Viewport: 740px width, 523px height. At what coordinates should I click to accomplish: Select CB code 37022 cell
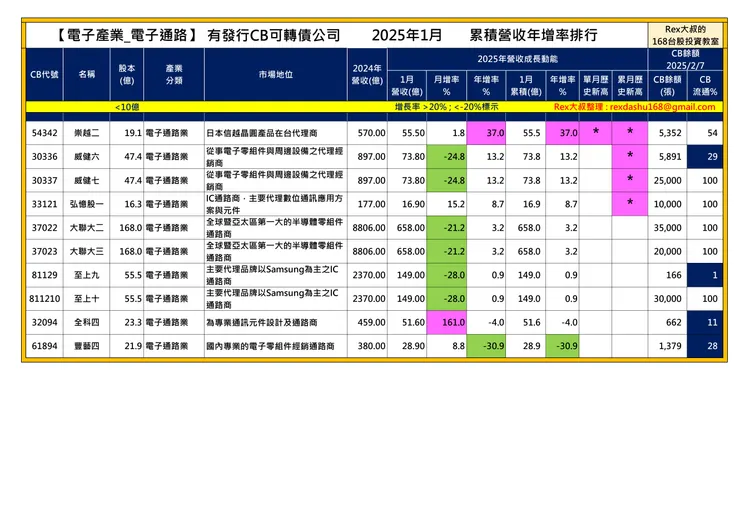tap(44, 228)
